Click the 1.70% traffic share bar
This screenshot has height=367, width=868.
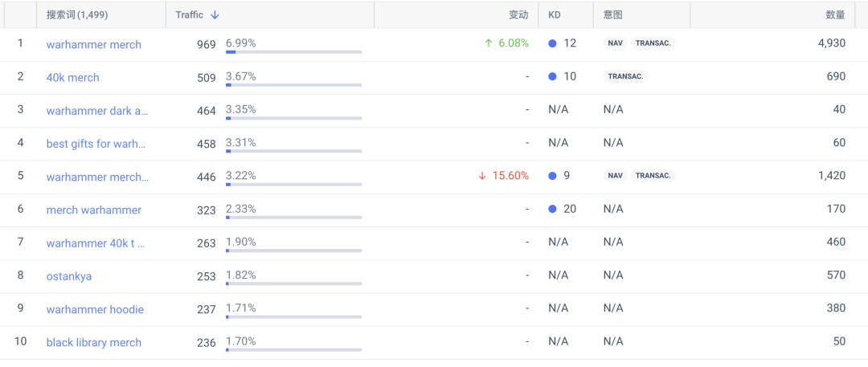click(293, 350)
